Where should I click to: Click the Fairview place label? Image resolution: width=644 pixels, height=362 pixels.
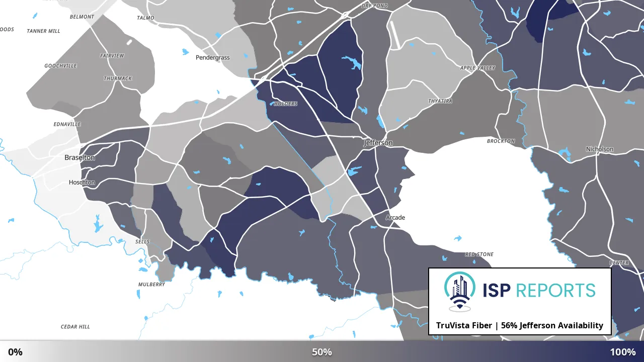coord(112,55)
